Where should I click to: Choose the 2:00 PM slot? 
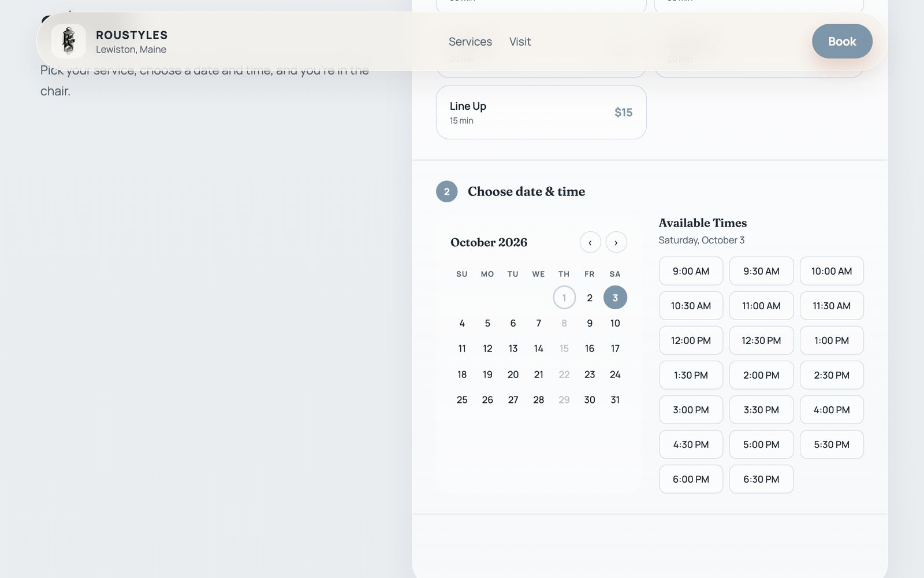pyautogui.click(x=761, y=375)
